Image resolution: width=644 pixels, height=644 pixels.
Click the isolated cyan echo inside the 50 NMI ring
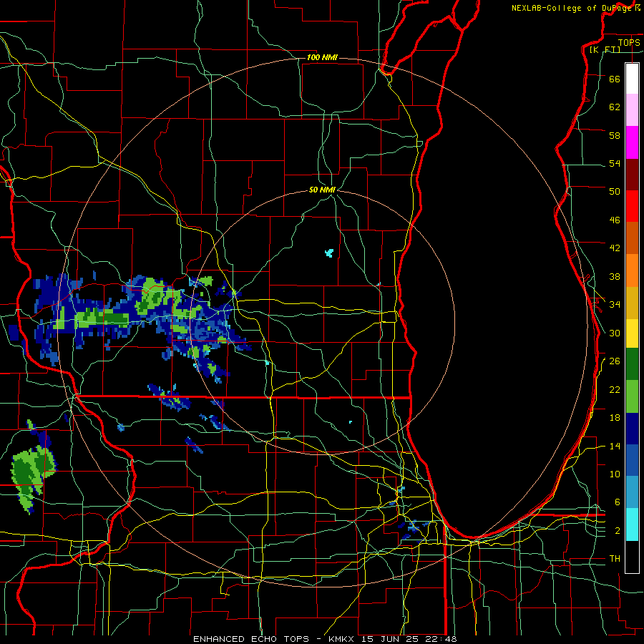click(329, 253)
